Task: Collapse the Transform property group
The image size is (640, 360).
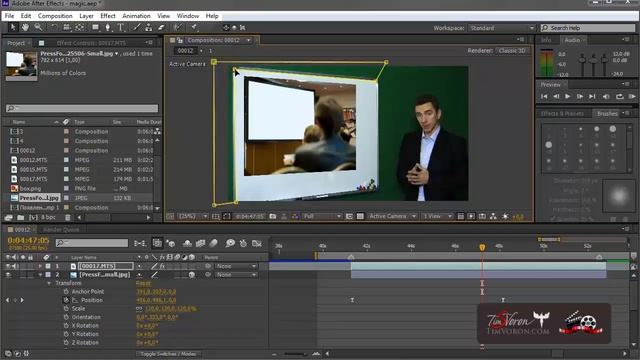Action: point(49,283)
